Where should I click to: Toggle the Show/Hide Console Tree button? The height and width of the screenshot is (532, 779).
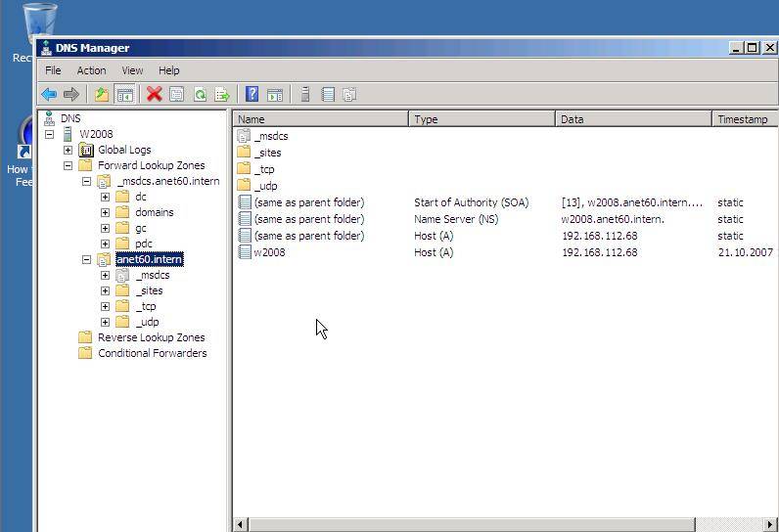124,94
